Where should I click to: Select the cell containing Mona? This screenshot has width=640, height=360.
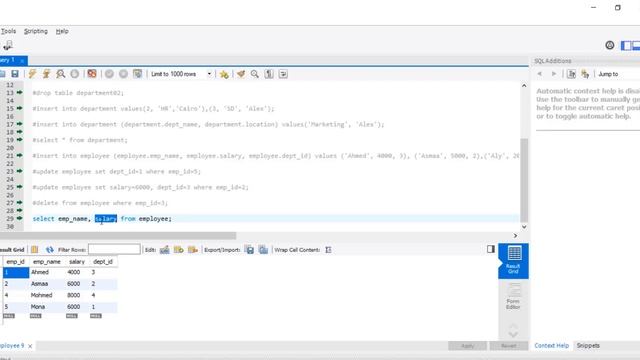tap(47, 307)
